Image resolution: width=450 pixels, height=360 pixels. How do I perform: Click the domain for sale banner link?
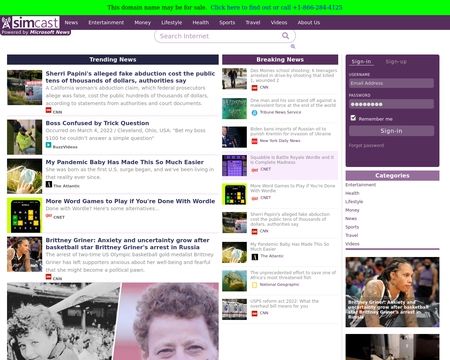click(276, 7)
